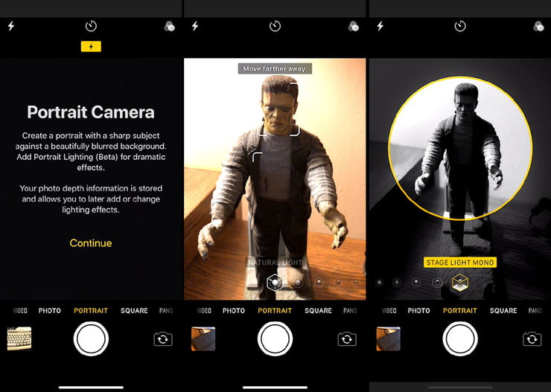The height and width of the screenshot is (392, 551).
Task: Tap the 'Portrait Camera' heading
Action: pos(91,112)
